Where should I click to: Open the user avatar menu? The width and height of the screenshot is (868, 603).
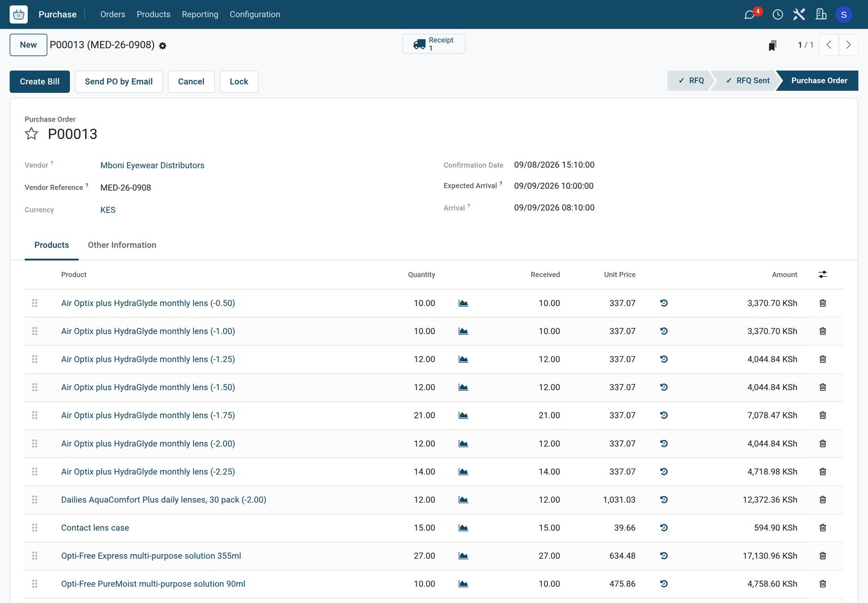[x=844, y=15]
